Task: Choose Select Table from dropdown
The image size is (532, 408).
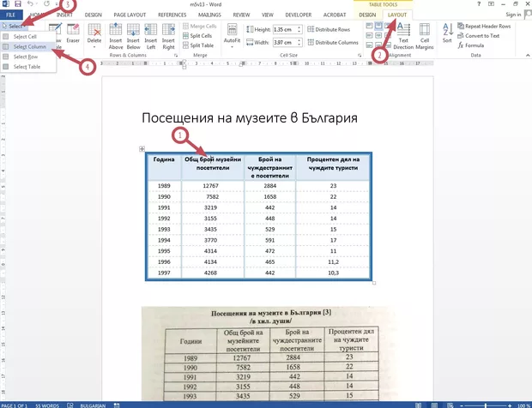Action: (x=27, y=67)
